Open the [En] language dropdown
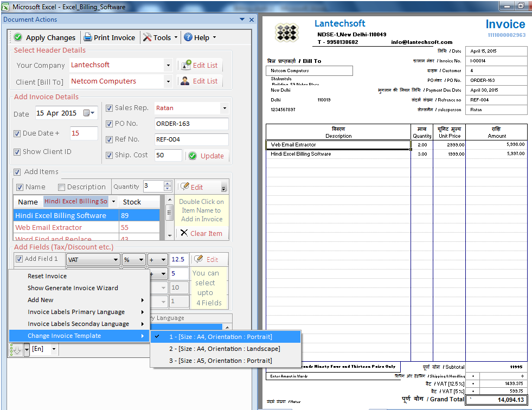 tap(54, 349)
